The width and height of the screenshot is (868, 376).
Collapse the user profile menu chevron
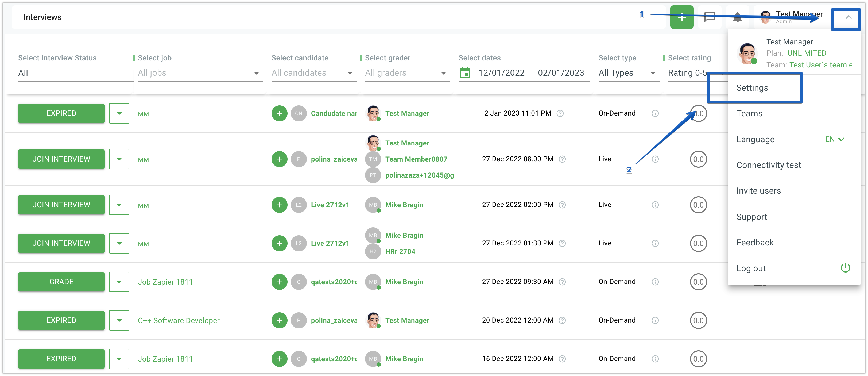pyautogui.click(x=848, y=17)
